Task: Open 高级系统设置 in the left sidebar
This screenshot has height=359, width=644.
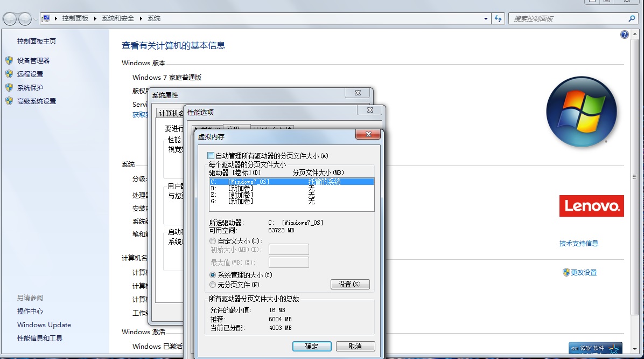Action: [x=37, y=101]
